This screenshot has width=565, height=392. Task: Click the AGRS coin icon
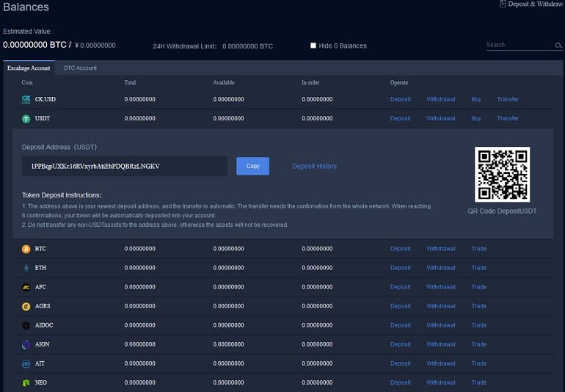tap(26, 306)
